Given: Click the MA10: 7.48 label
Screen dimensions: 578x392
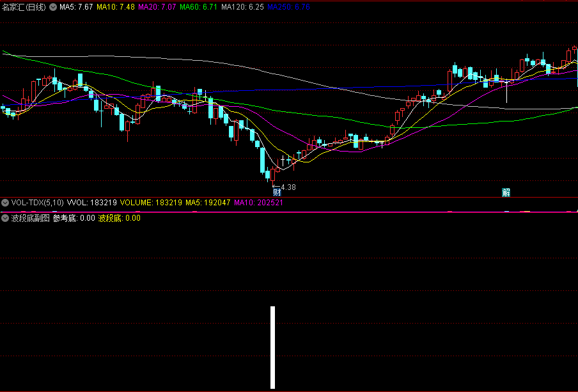Looking at the screenshot, I should 116,7.
